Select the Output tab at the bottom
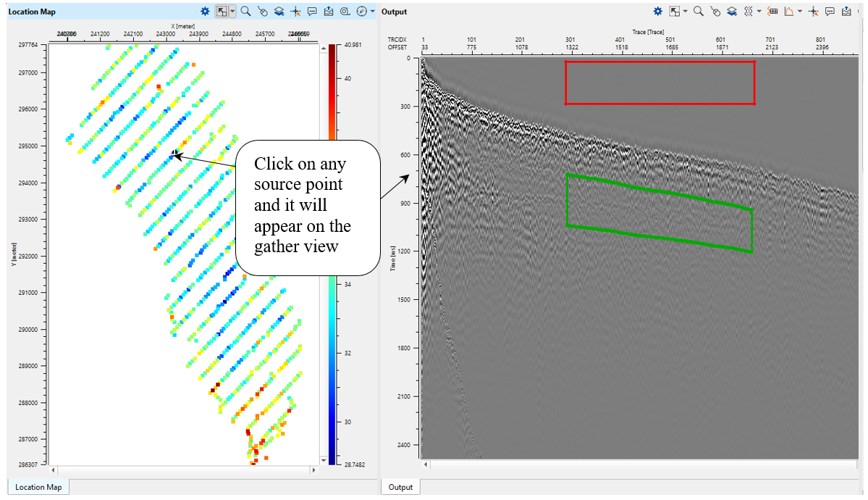This screenshot has height=500, width=868. pyautogui.click(x=400, y=488)
